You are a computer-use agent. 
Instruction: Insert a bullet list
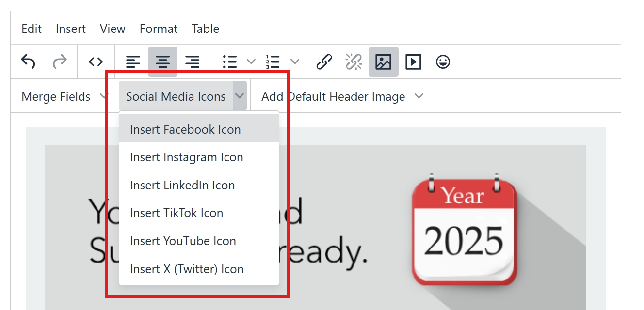tap(229, 62)
